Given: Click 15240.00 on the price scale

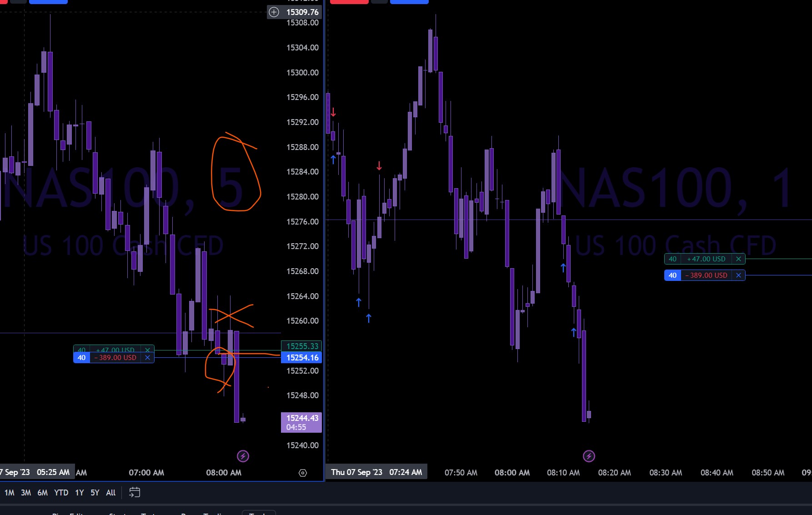Looking at the screenshot, I should coord(302,445).
